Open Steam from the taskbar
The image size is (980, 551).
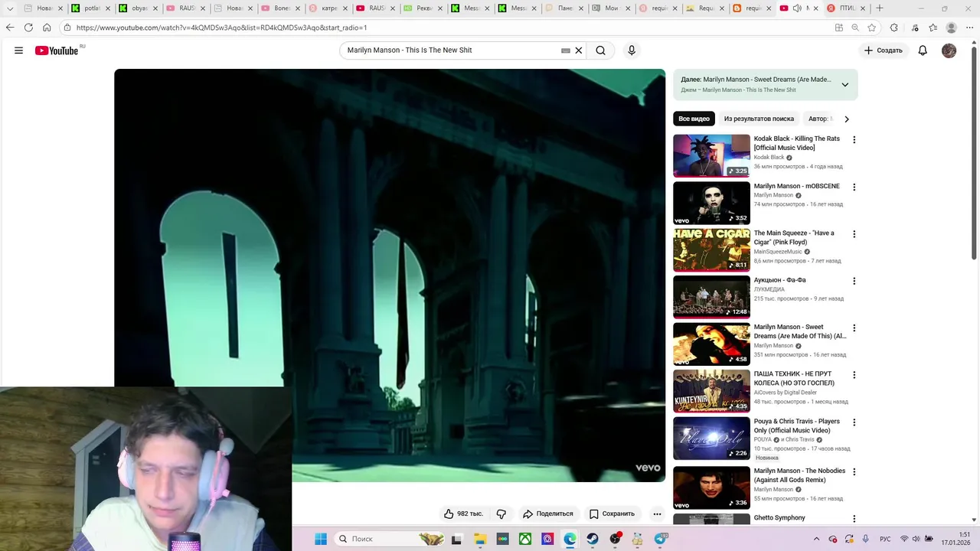(593, 539)
